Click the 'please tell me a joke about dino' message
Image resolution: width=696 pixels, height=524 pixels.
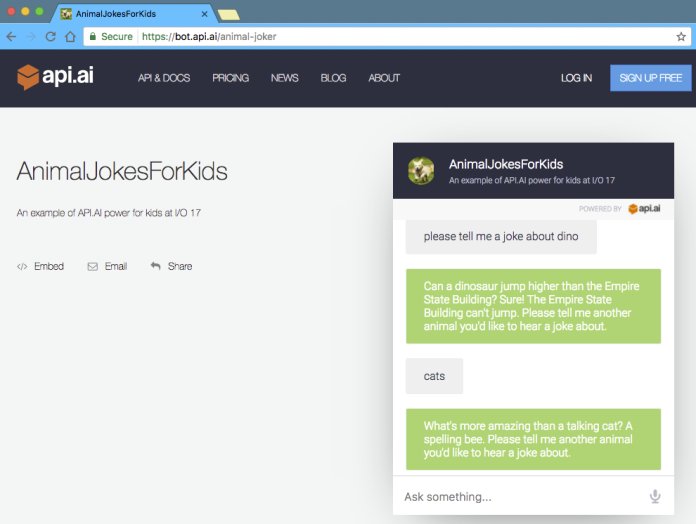click(x=501, y=236)
